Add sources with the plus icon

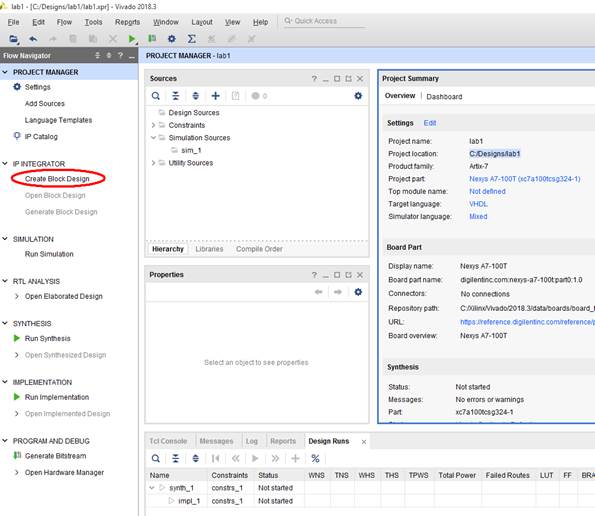coord(216,96)
